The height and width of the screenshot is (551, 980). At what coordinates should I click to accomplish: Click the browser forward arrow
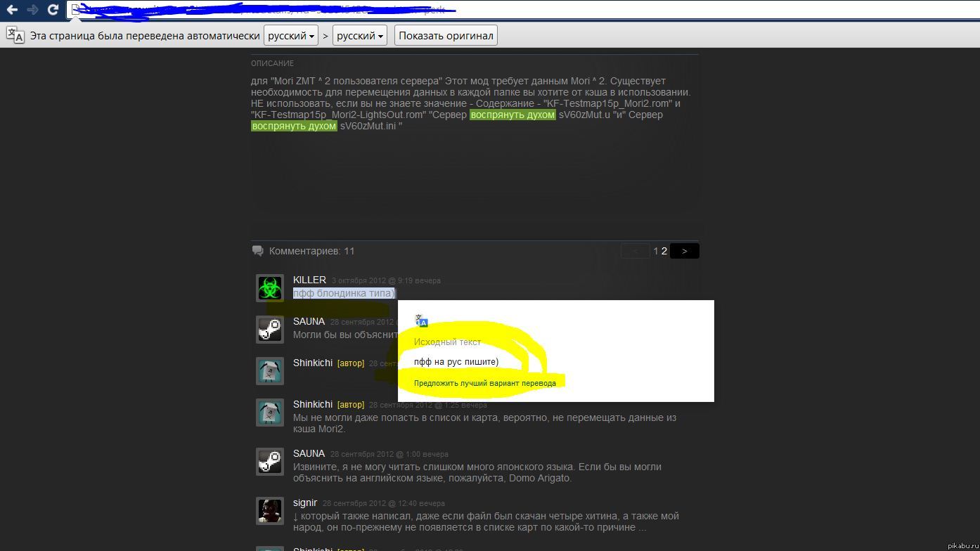coord(32,10)
